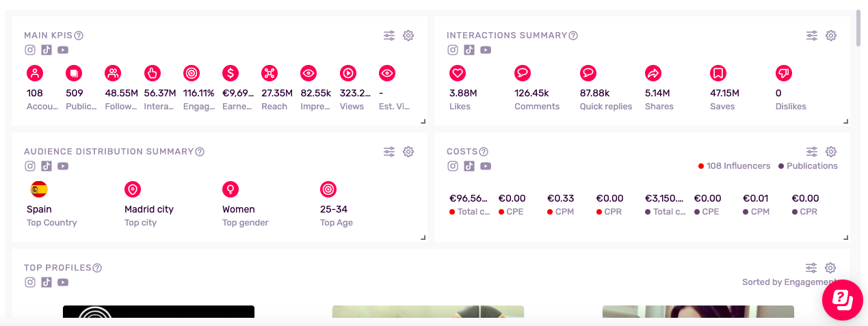Toggle the 108 Influencers legend entry
This screenshot has width=868, height=326.
(x=734, y=166)
